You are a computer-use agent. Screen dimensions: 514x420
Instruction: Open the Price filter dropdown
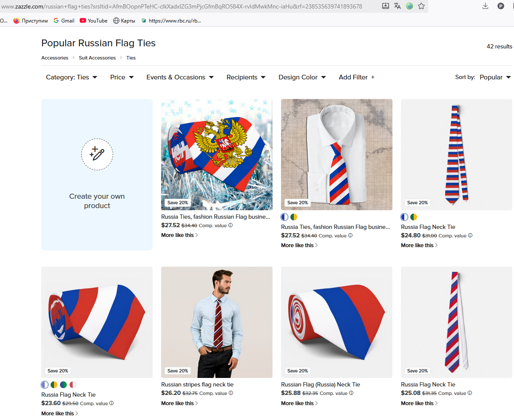coord(122,77)
